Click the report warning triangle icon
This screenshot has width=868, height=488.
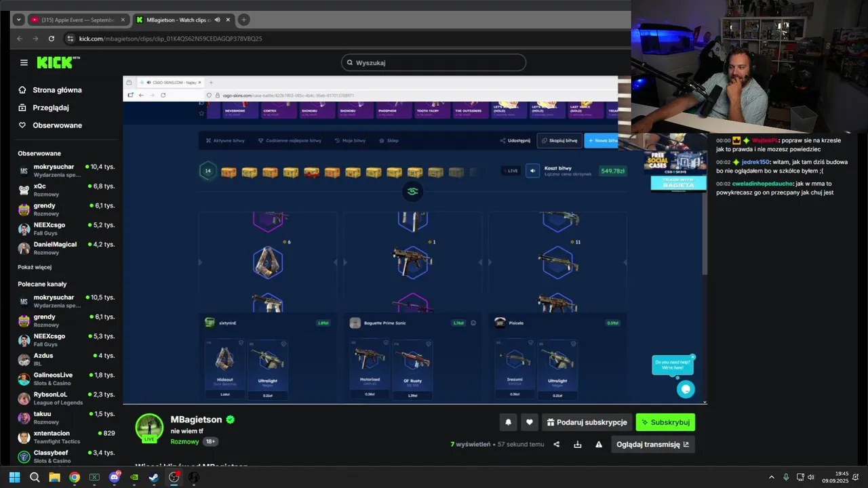[599, 445]
